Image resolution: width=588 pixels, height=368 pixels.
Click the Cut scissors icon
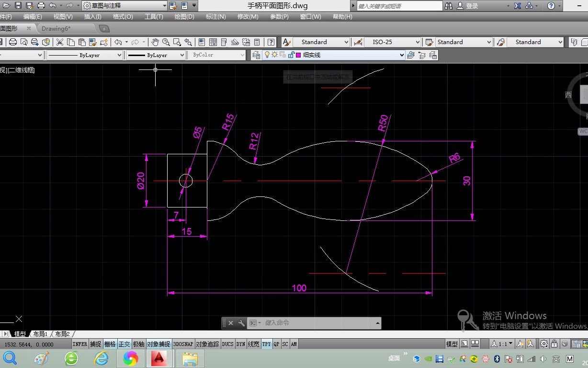[x=60, y=42]
